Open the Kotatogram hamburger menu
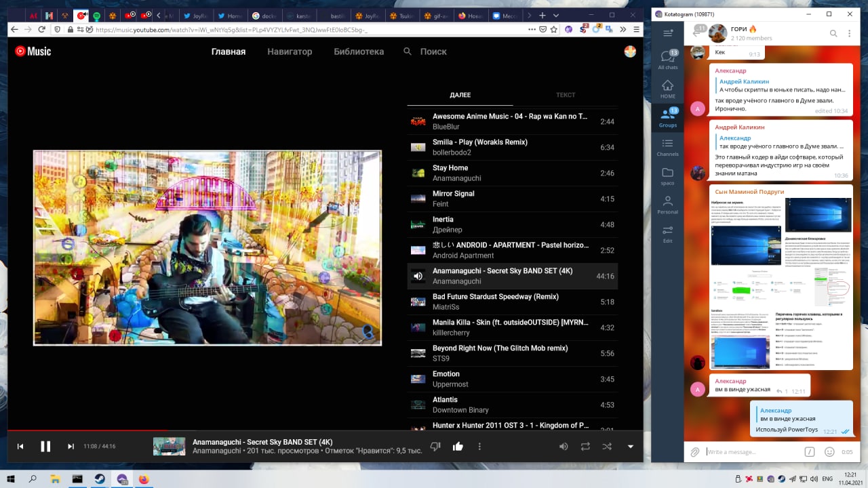Viewport: 868px width, 488px height. 668,33
